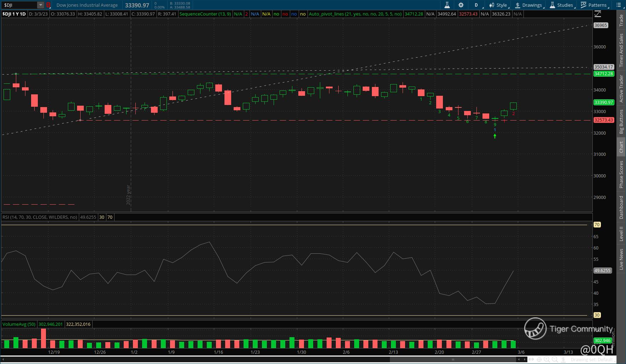Open the list menu icon at top right
Image resolution: width=626 pixels, height=364 pixels.
point(619,5)
